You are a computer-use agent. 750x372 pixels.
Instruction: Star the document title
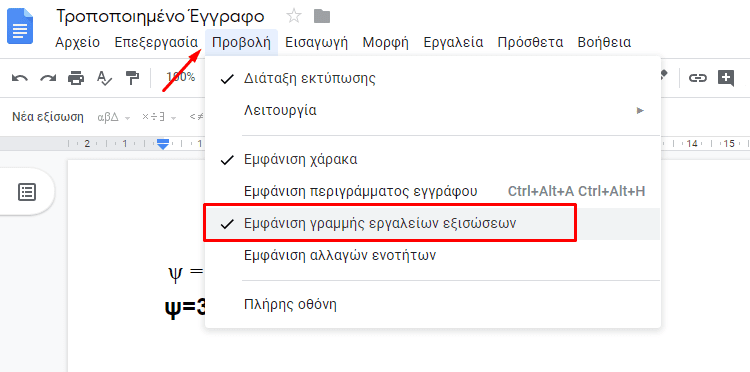(x=294, y=17)
